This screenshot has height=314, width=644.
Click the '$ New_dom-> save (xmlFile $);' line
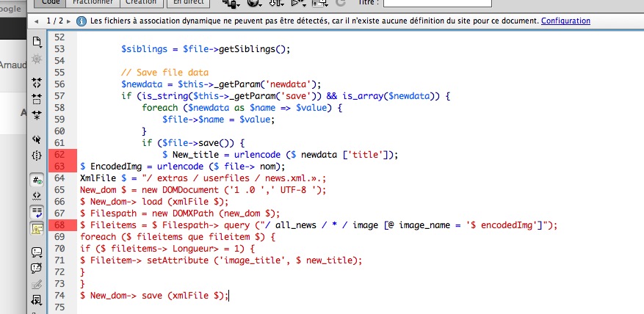154,296
